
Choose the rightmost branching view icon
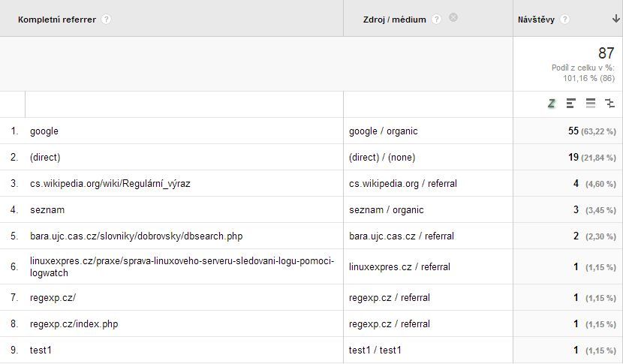(609, 104)
